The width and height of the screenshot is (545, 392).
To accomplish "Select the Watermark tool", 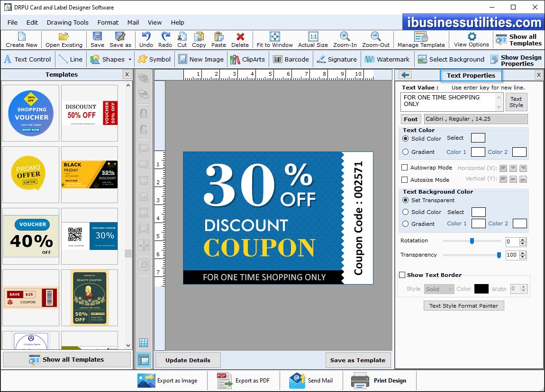I will click(x=370, y=59).
